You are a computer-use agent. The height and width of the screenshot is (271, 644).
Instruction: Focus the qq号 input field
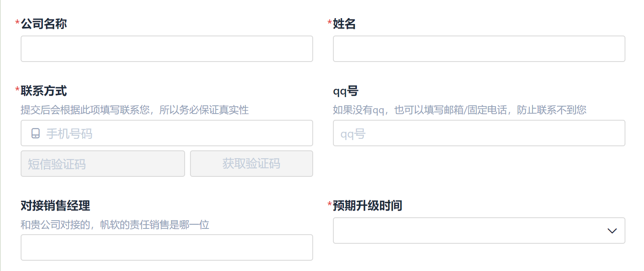pyautogui.click(x=478, y=133)
